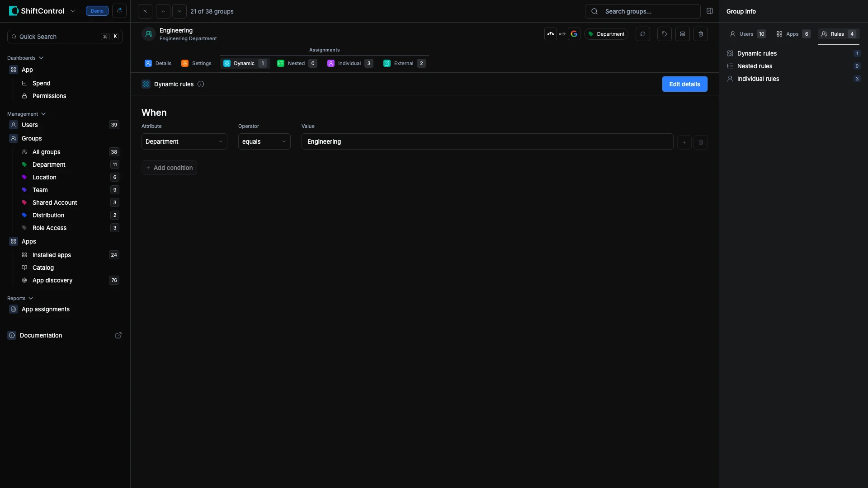Remove the condition row with trash icon
This screenshot has height=488, width=868.
(700, 142)
